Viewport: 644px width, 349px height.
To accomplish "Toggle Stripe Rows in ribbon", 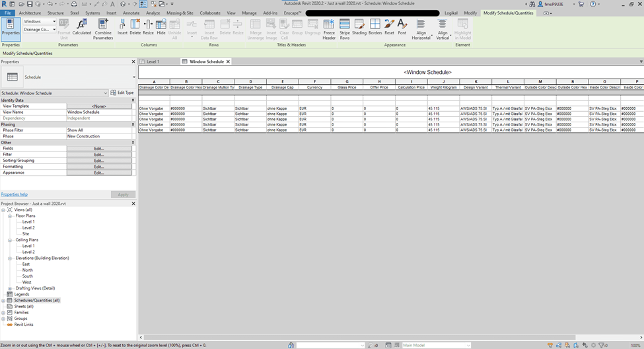I will point(345,27).
